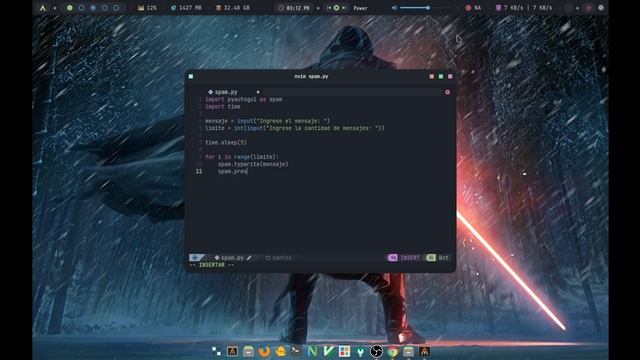Viewport: 640px width, 360px height.
Task: Open the teal wrench tool icon in the dock
Action: click(x=360, y=351)
